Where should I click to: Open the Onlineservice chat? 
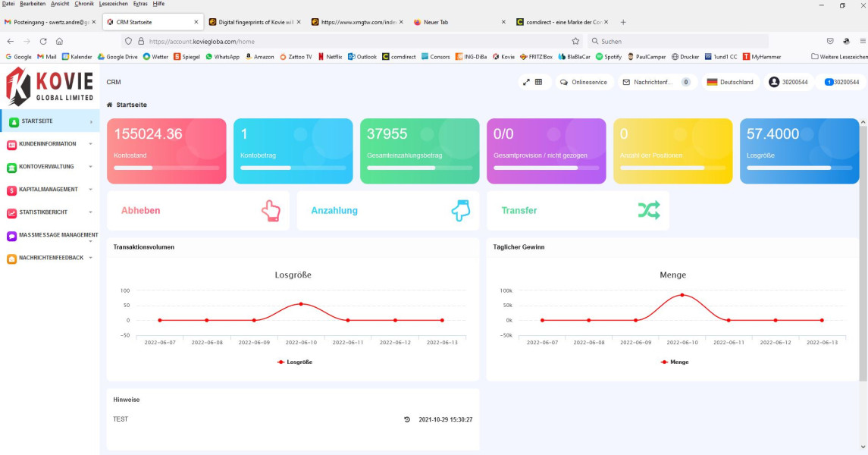[x=584, y=82]
